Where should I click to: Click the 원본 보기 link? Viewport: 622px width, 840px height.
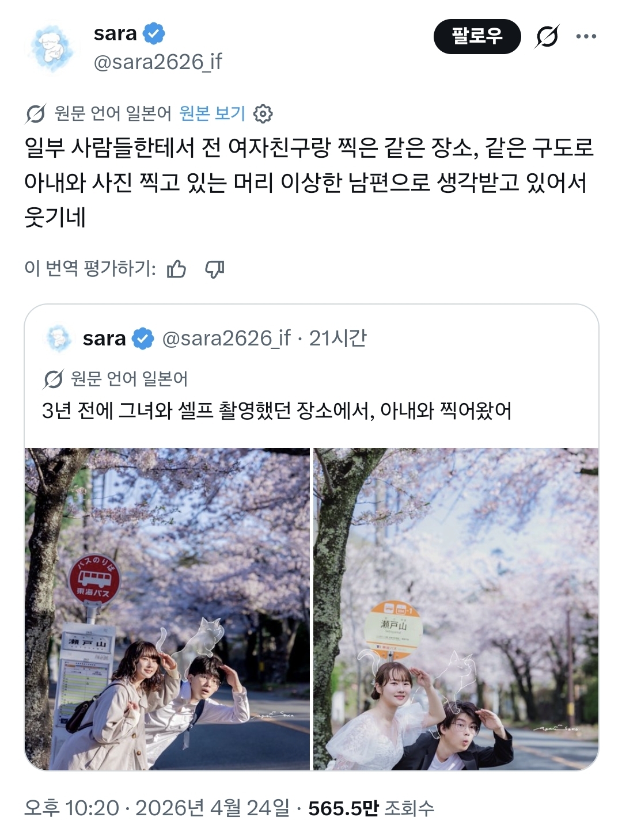213,113
